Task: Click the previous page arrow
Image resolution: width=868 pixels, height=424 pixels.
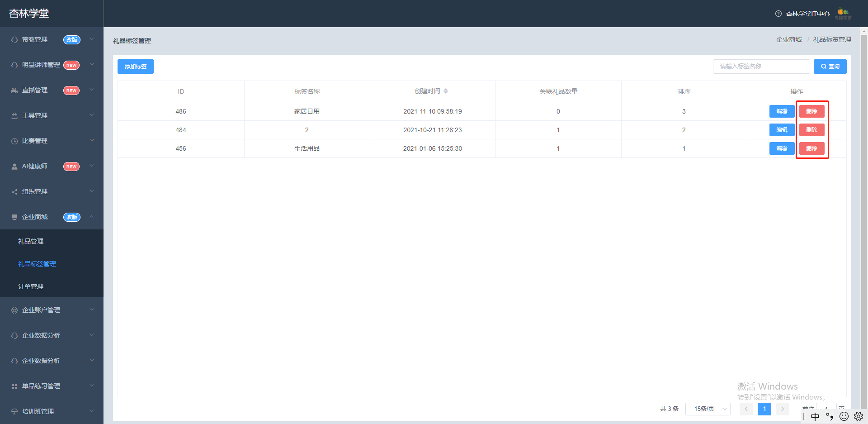Action: coord(746,409)
